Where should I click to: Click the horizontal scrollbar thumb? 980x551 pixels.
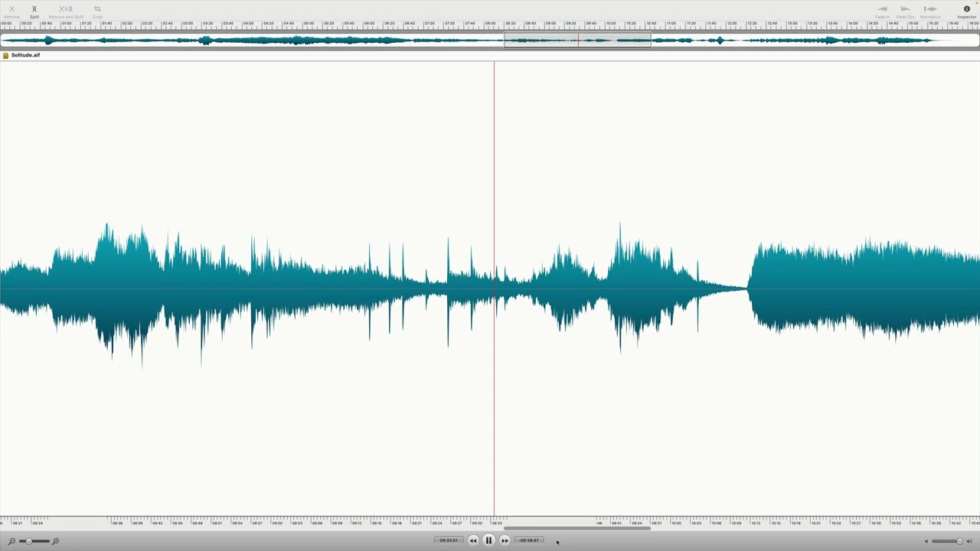tap(577, 528)
